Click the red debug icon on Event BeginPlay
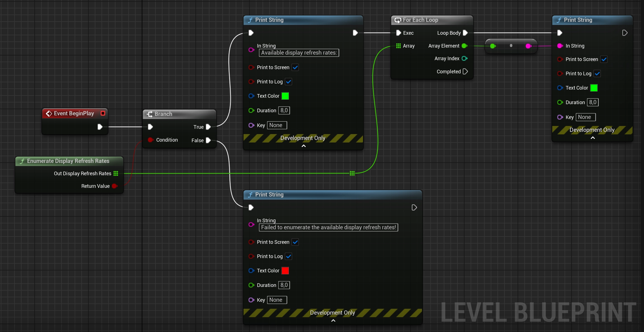 click(102, 113)
